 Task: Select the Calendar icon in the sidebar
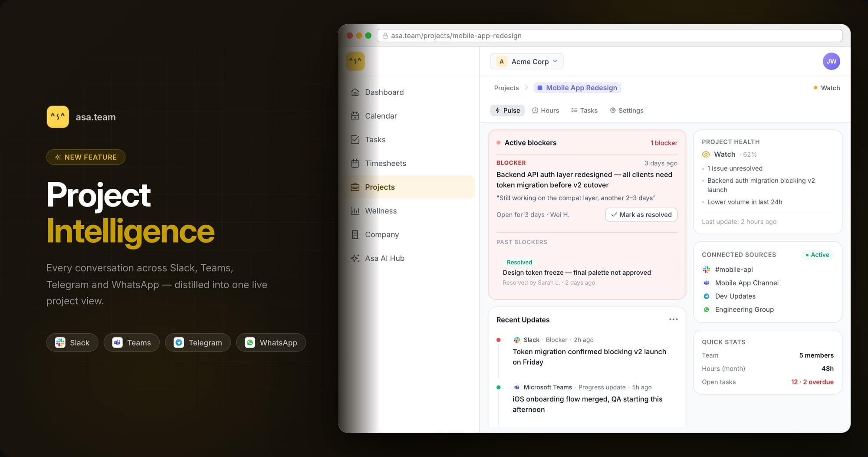[355, 116]
